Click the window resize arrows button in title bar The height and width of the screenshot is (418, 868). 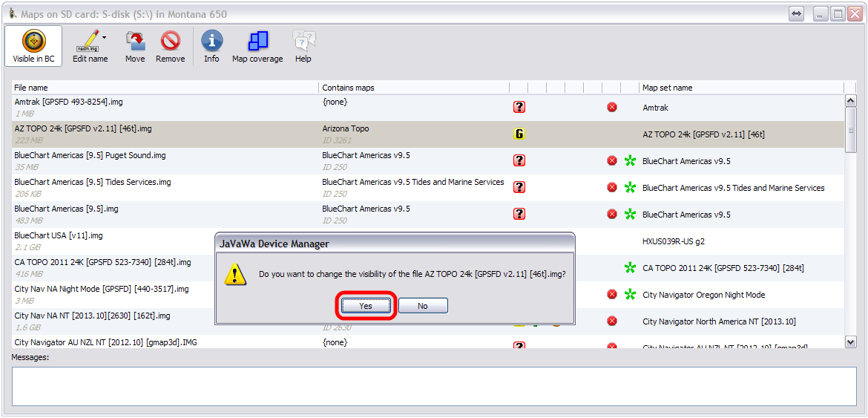796,14
